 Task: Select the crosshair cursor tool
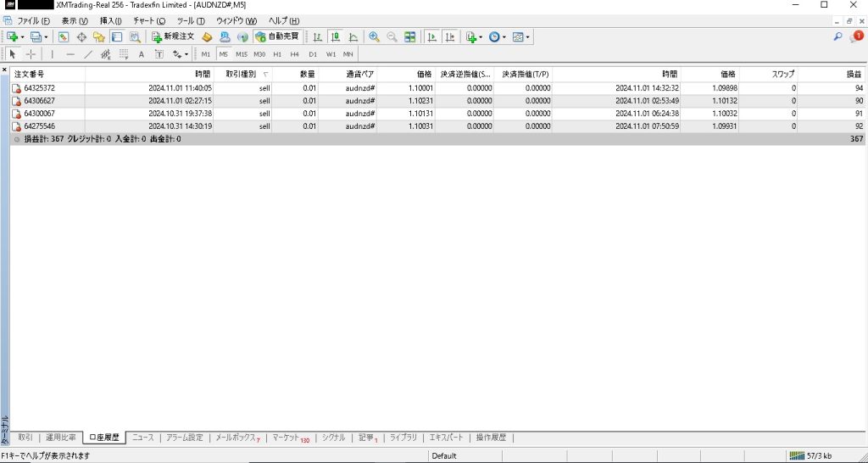tap(31, 54)
